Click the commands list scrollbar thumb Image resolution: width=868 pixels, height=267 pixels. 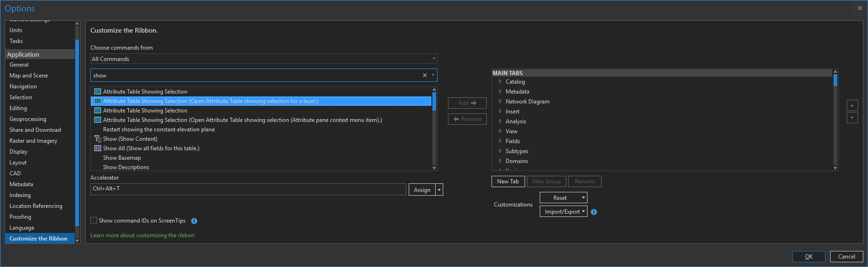pyautogui.click(x=434, y=101)
